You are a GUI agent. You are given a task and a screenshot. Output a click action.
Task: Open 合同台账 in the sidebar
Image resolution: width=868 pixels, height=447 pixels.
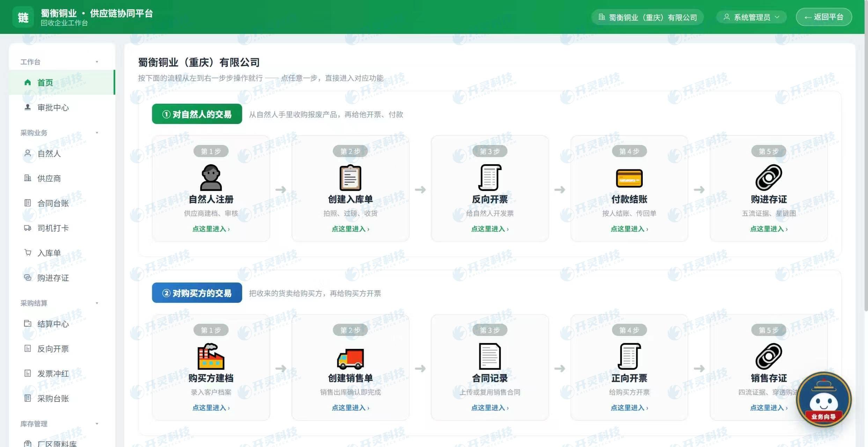click(62, 203)
